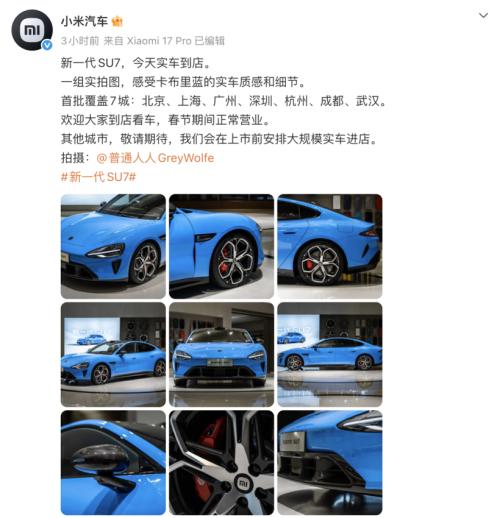
Task: Open the Xiaomi Auto profile avatar
Action: pos(32,30)
